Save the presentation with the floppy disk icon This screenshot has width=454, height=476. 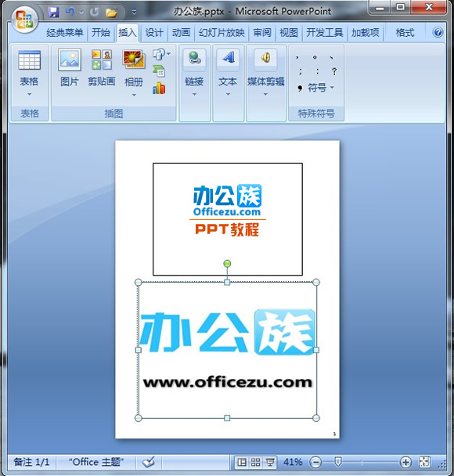pos(54,13)
